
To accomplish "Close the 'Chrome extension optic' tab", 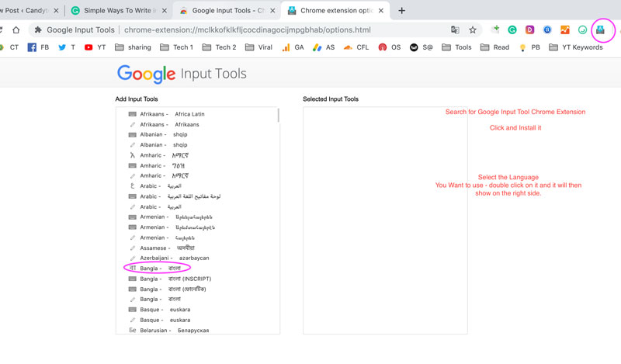I will pyautogui.click(x=380, y=11).
